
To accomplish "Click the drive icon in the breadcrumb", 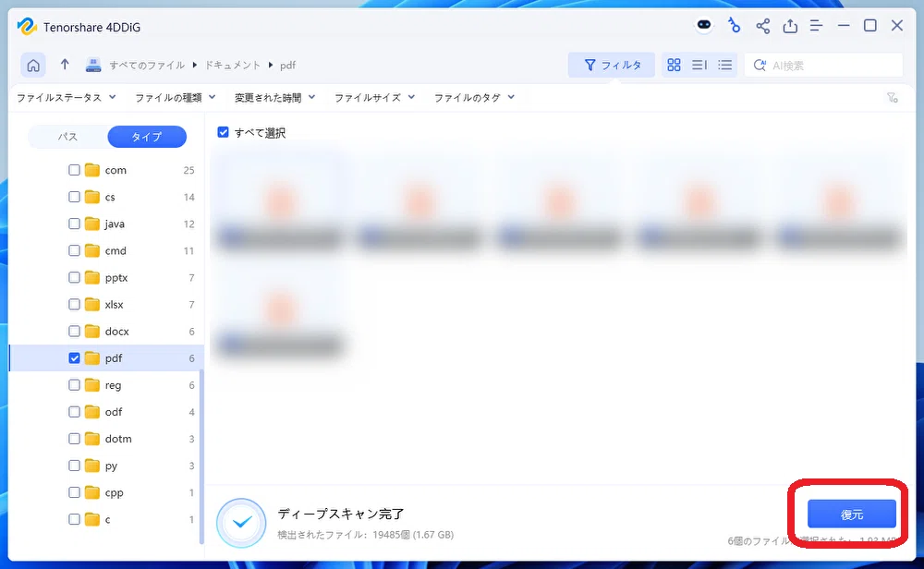I will click(93, 65).
